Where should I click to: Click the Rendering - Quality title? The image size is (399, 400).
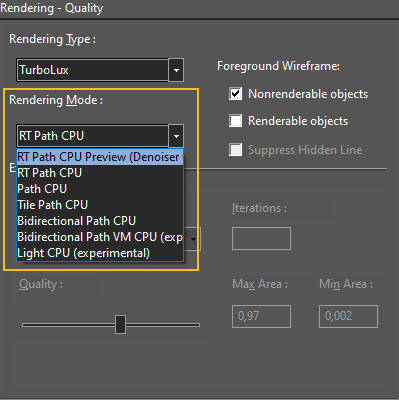point(52,8)
